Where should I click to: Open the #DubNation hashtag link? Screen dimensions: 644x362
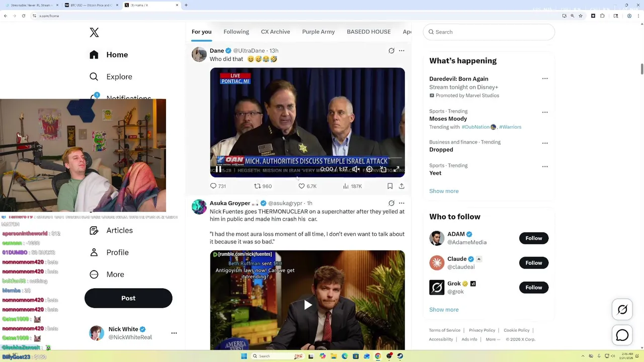475,127
